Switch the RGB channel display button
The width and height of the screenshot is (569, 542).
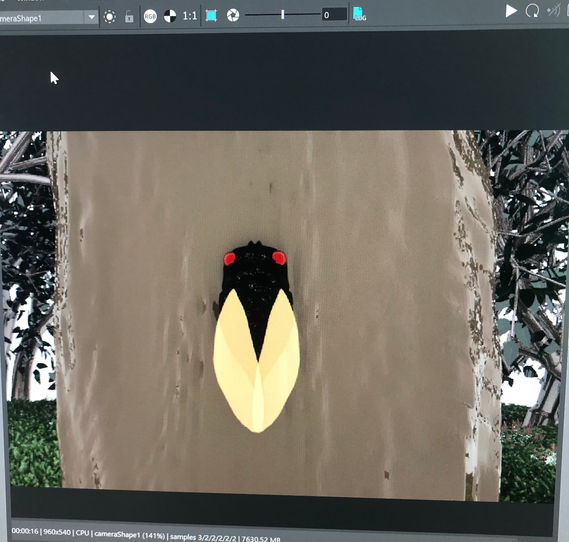pos(150,16)
